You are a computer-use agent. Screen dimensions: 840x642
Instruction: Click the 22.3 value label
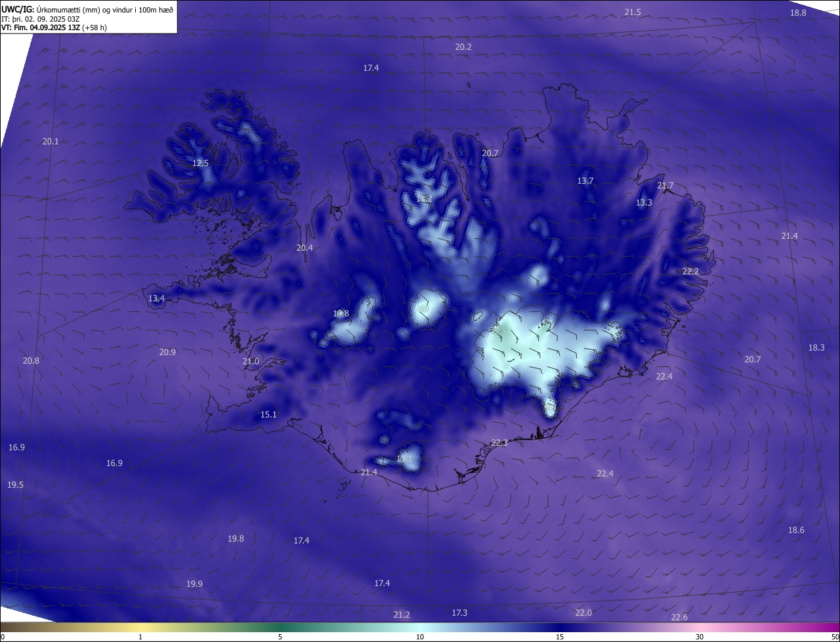(x=499, y=444)
